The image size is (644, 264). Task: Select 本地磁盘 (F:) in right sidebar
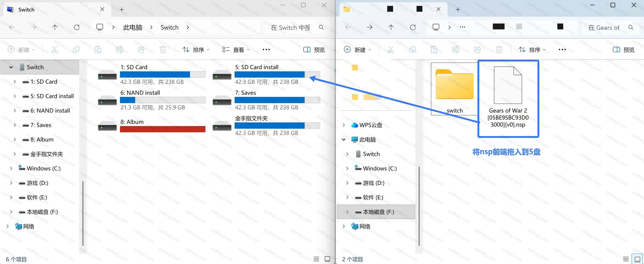(x=376, y=212)
